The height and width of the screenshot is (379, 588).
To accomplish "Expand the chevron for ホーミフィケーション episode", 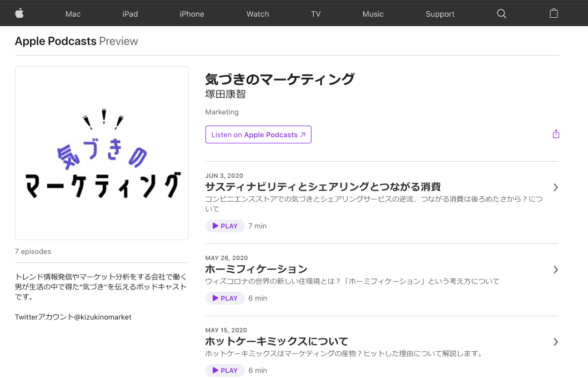I will click(555, 270).
